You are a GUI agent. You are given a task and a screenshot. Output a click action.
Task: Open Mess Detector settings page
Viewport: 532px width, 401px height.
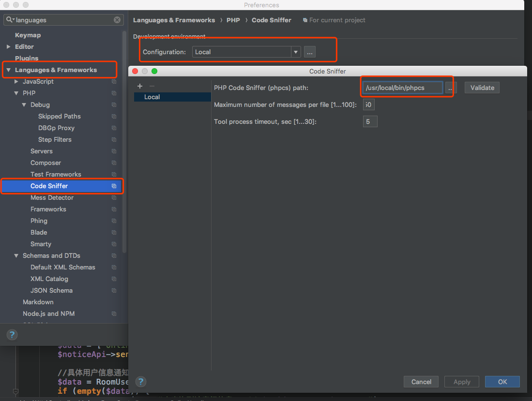pyautogui.click(x=52, y=198)
